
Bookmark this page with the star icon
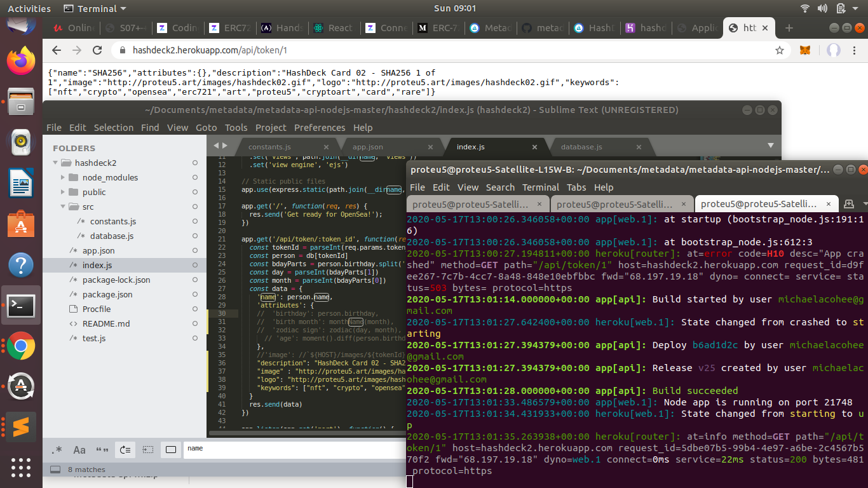(779, 50)
